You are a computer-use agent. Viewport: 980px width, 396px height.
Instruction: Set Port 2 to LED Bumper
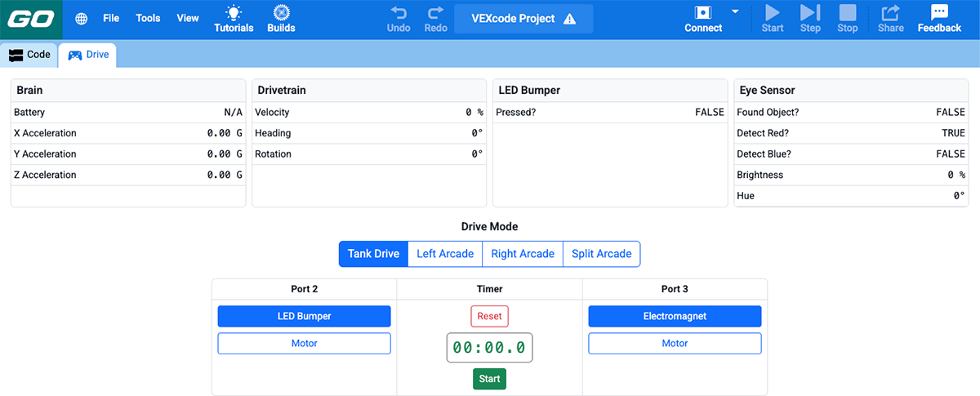click(304, 316)
